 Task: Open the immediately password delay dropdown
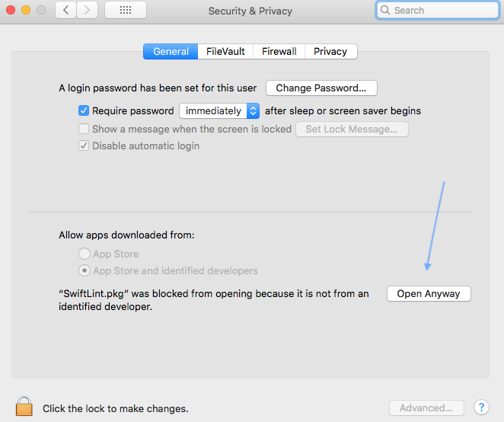pos(219,110)
